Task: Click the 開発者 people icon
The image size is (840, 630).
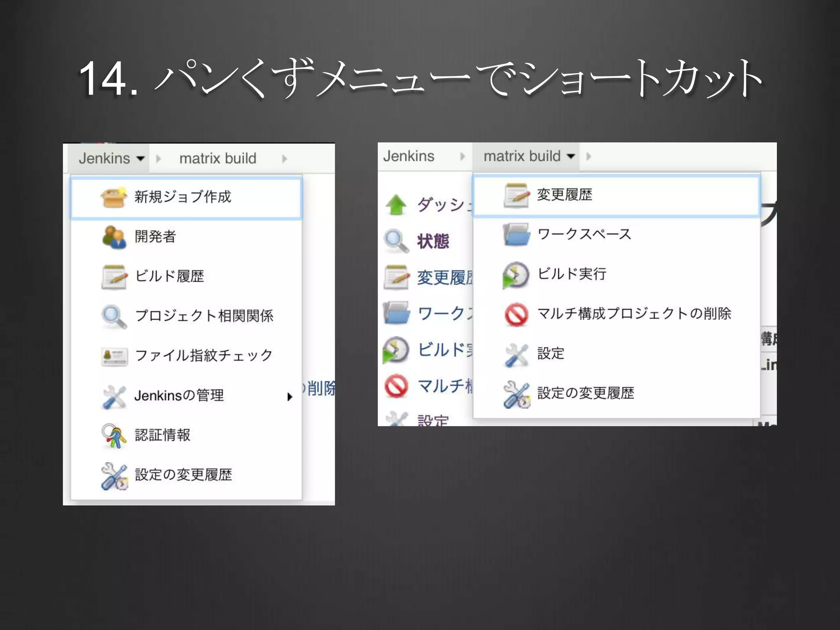Action: click(x=114, y=237)
